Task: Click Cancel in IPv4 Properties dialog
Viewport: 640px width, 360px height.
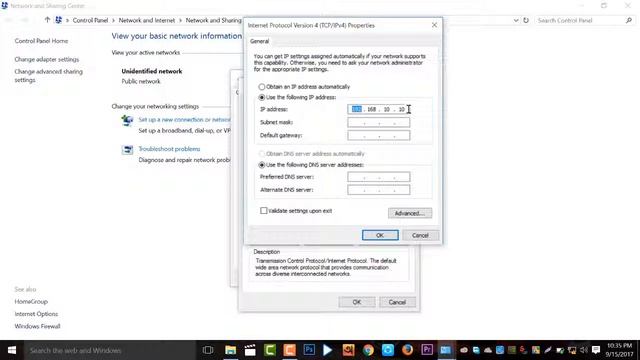Action: [420, 235]
